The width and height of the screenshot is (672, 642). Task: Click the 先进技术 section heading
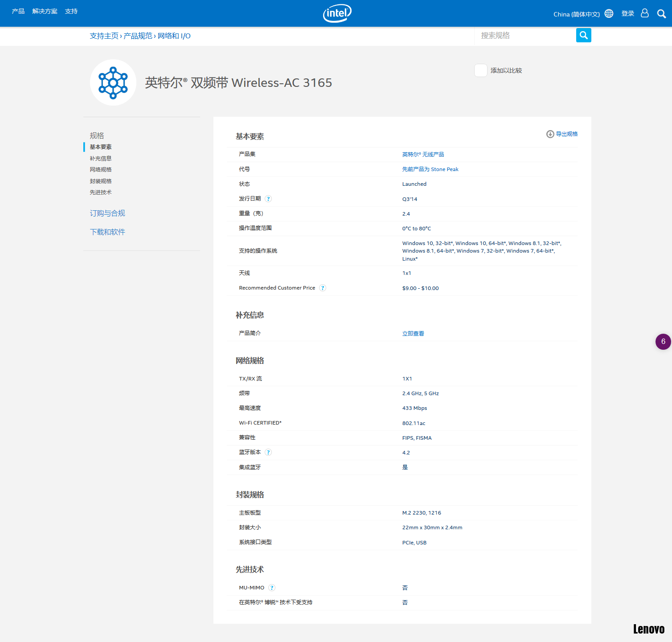pos(250,569)
